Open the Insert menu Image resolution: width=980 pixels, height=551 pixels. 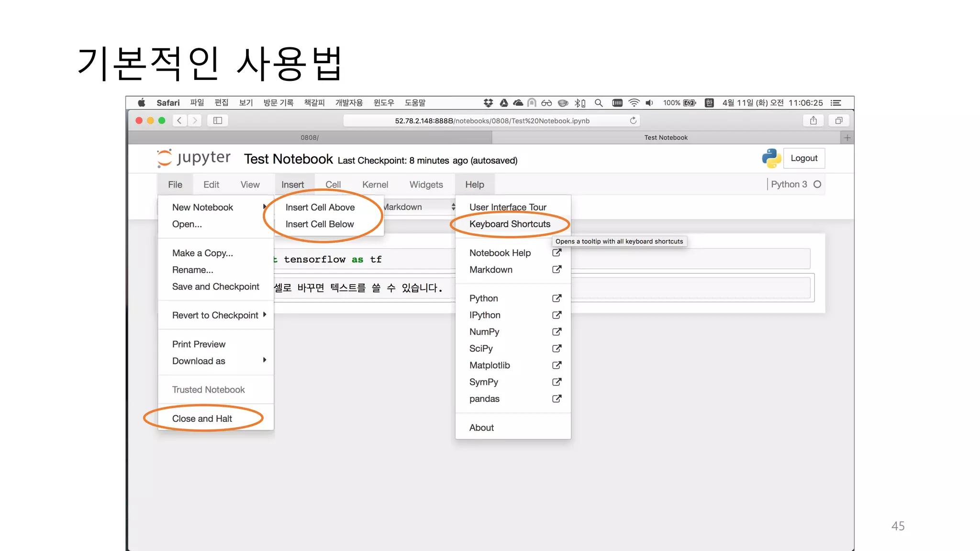293,185
